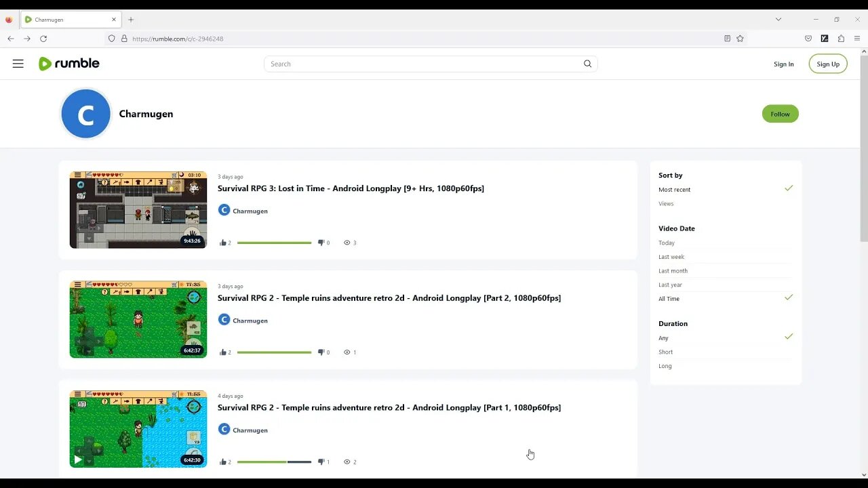
Task: Open the Part 2 thumbnail showing 6:42:37
Action: [138, 319]
